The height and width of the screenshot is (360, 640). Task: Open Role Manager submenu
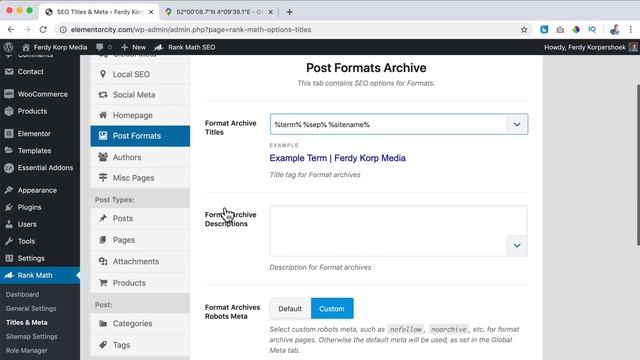27,350
